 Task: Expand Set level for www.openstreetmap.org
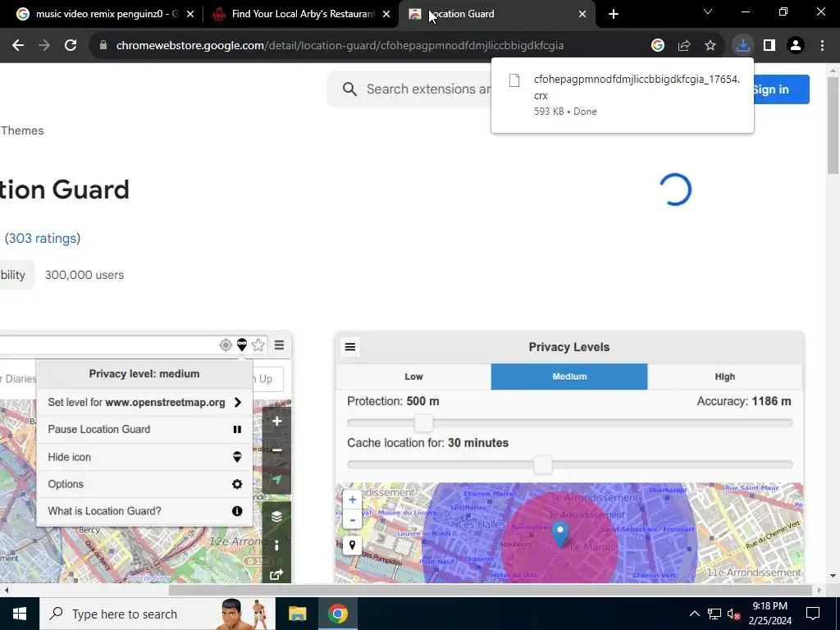pyautogui.click(x=144, y=402)
